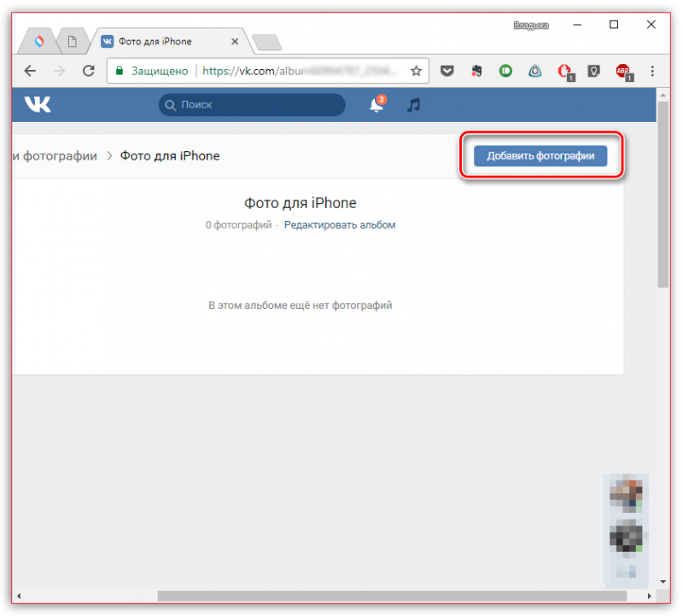683x616 pixels.
Task: Click the 'Фото для iPhone' album heading
Action: pyautogui.click(x=301, y=203)
